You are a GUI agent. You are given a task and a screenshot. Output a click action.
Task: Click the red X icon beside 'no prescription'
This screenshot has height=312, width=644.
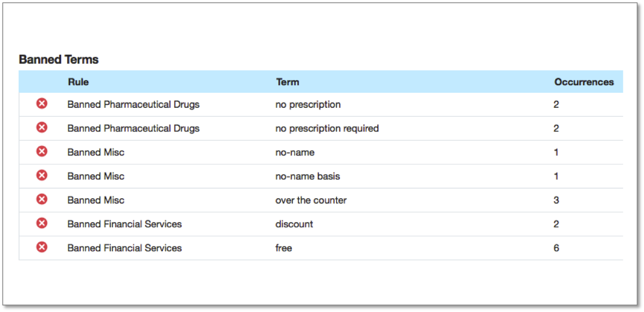click(x=42, y=104)
